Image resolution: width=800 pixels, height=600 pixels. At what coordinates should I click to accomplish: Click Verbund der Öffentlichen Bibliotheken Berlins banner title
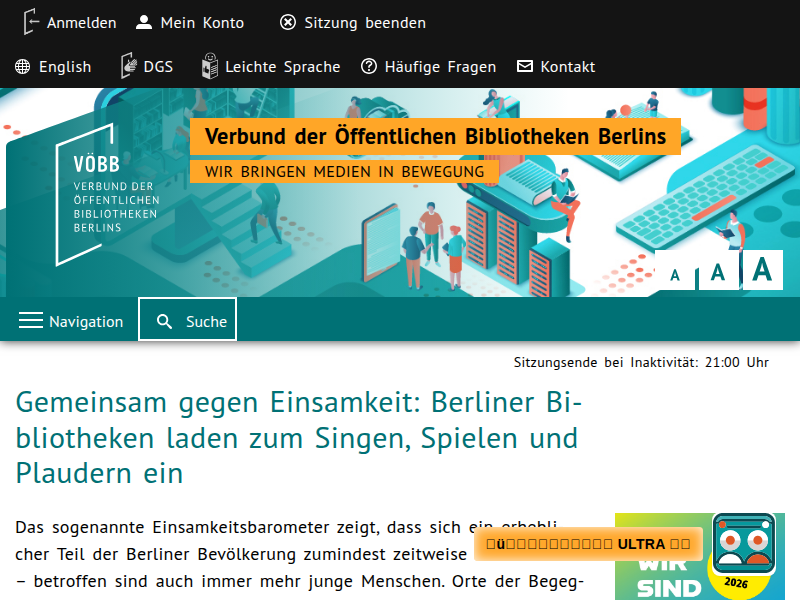click(x=435, y=136)
